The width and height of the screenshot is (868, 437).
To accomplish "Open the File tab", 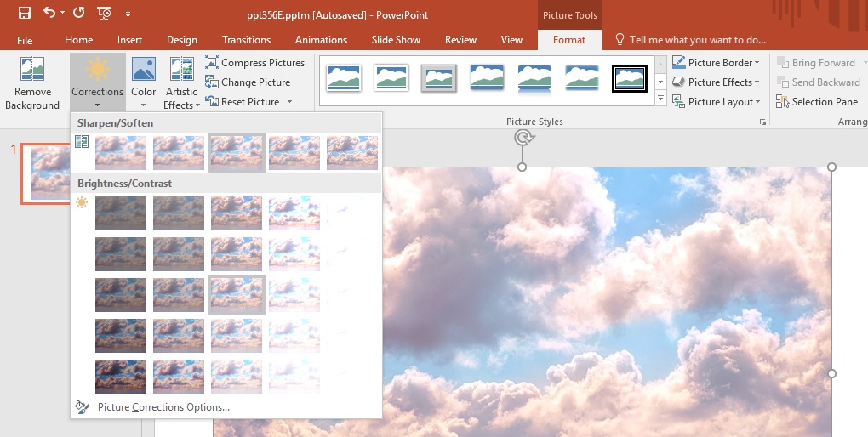I will click(25, 40).
